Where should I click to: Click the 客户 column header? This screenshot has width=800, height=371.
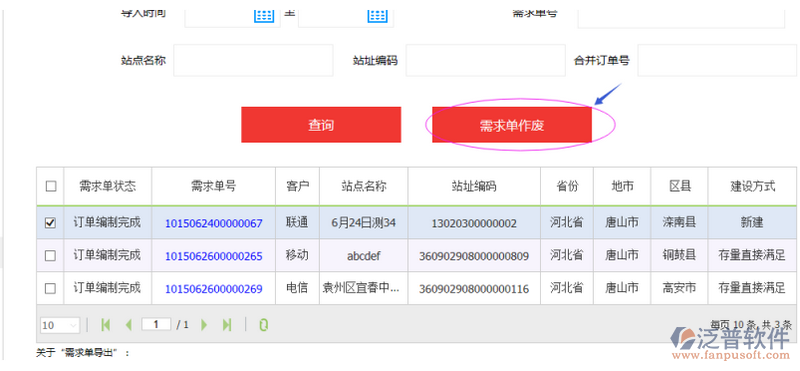tap(297, 186)
